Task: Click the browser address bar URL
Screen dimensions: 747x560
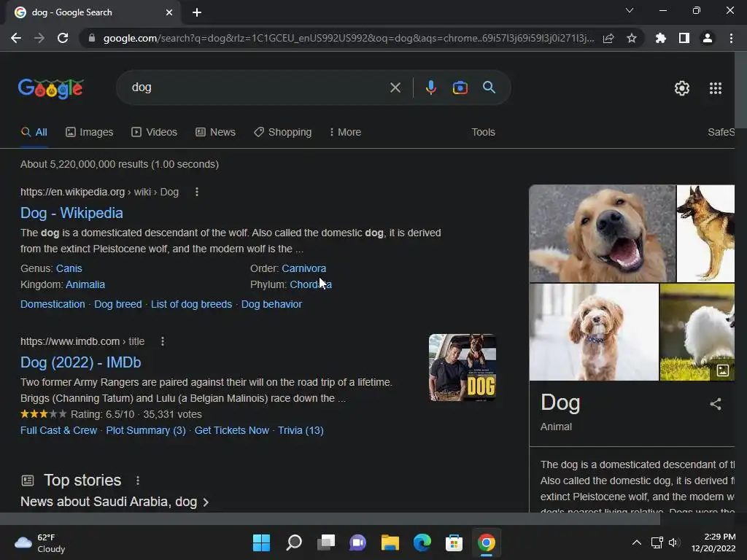Action: coord(348,38)
